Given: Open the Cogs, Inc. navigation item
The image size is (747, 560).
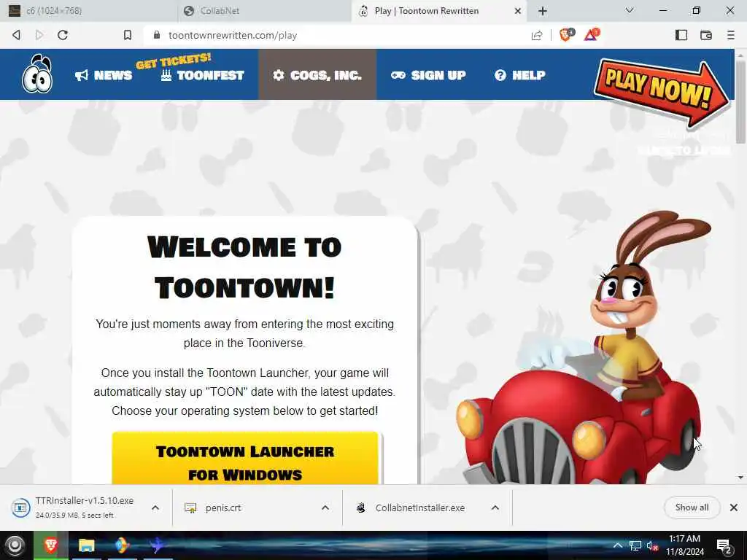Looking at the screenshot, I should tap(317, 75).
